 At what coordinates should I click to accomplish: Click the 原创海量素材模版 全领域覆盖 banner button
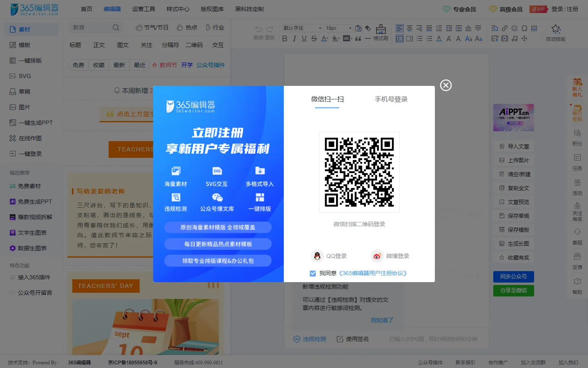[x=218, y=227]
